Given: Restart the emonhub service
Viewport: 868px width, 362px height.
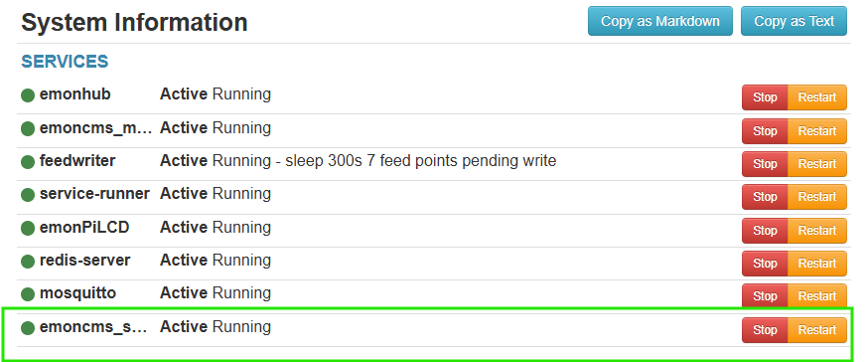Looking at the screenshot, I should coord(817,97).
